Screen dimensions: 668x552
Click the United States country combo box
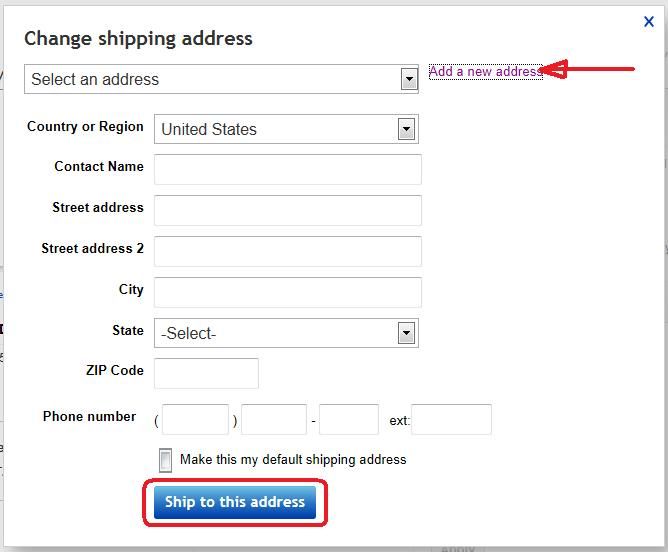coord(286,129)
